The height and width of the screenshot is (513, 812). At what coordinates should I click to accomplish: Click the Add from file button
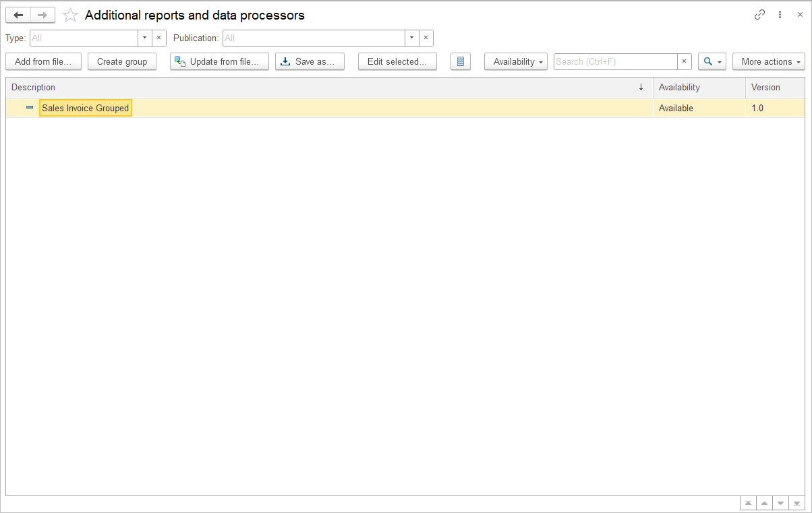tap(43, 61)
